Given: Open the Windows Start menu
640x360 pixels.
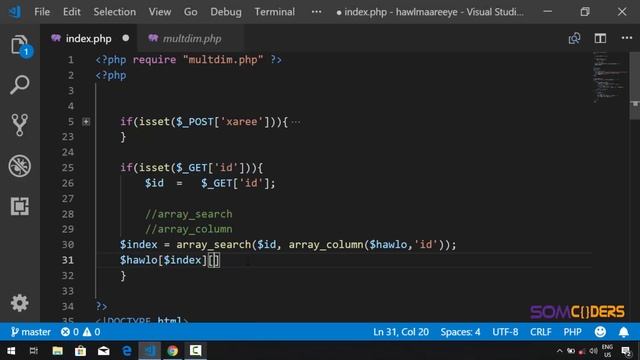Looking at the screenshot, I should point(11,351).
